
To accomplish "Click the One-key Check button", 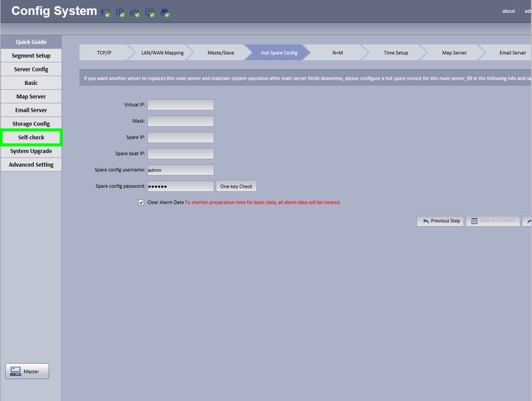I will (x=236, y=186).
